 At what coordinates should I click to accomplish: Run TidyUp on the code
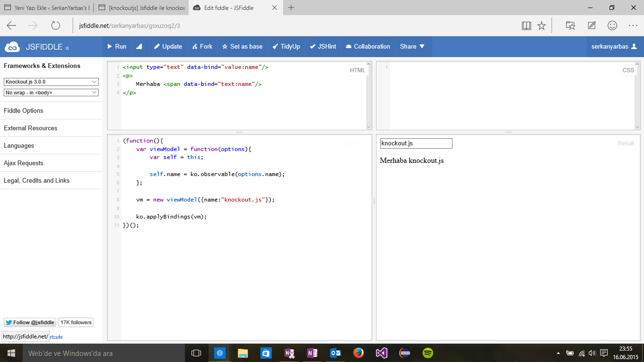(x=286, y=46)
